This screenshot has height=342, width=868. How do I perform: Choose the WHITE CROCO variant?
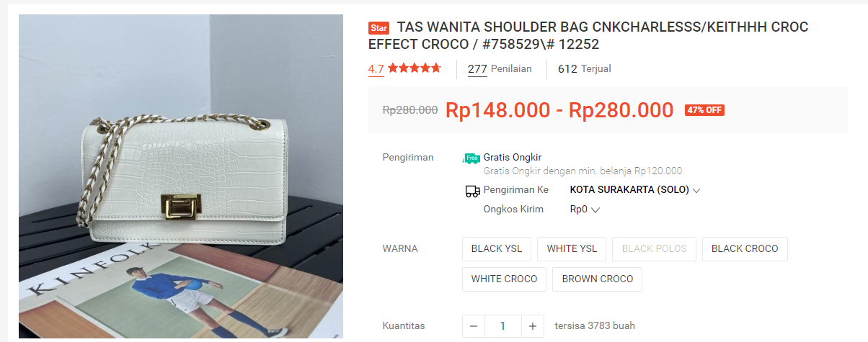click(505, 279)
